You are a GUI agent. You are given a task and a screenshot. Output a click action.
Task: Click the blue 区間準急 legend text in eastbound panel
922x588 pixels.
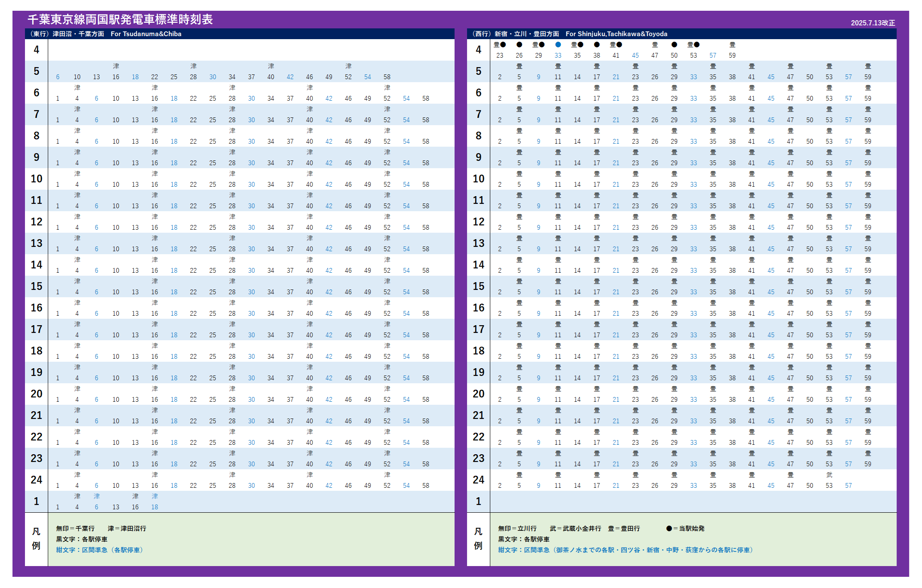click(99, 550)
